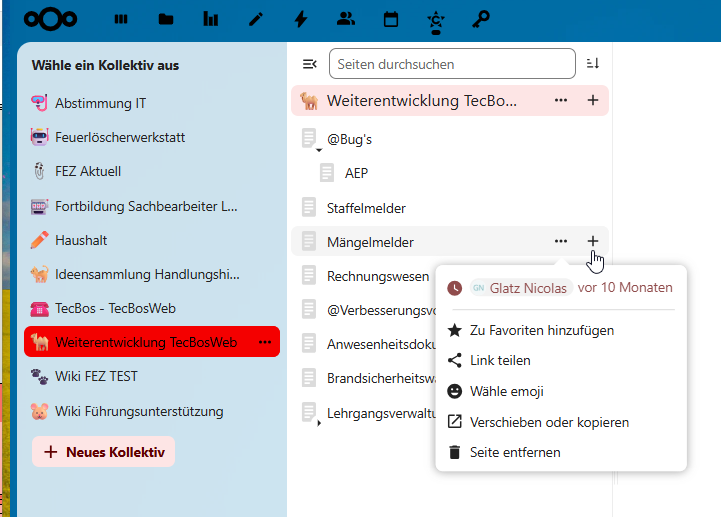Change page sort order icon
The width and height of the screenshot is (721, 517).
click(593, 63)
